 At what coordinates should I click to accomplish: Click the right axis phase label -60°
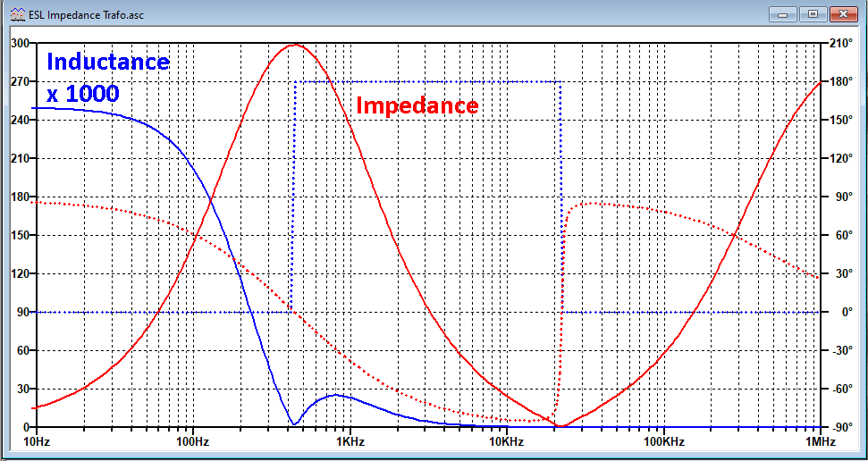(841, 389)
